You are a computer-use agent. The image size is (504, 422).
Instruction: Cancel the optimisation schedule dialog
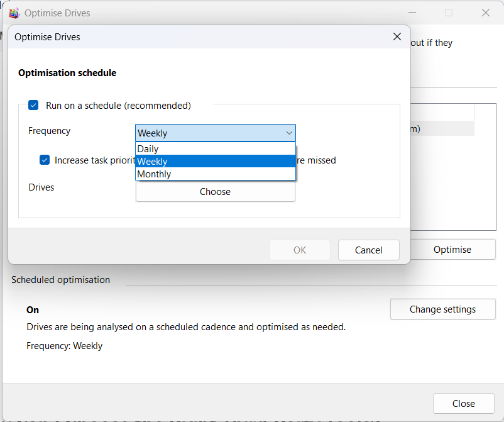[368, 250]
